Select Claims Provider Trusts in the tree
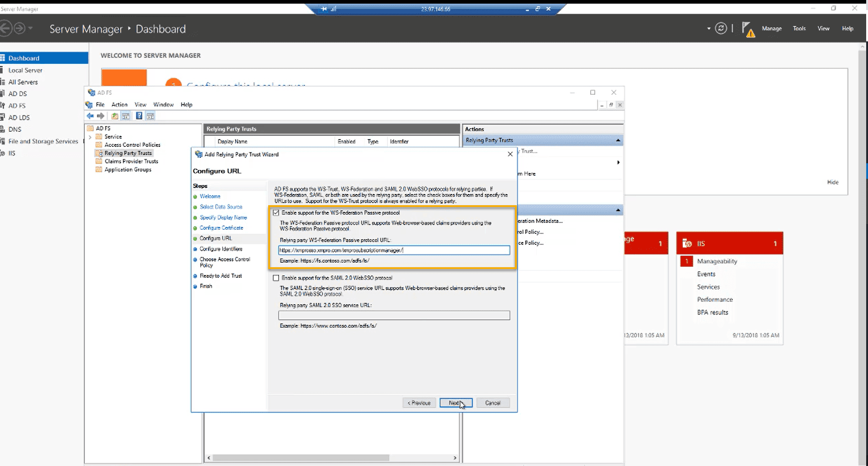This screenshot has height=466, width=868. click(131, 161)
